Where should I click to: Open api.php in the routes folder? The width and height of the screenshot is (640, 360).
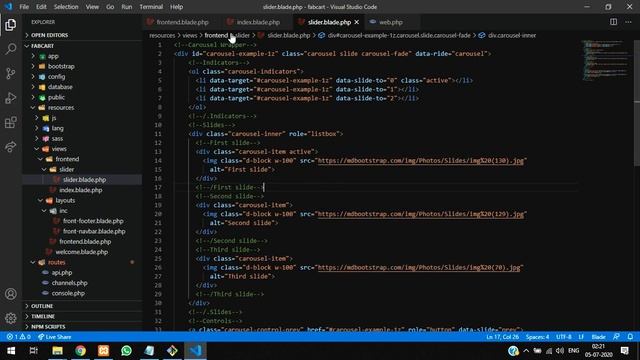coord(62,272)
